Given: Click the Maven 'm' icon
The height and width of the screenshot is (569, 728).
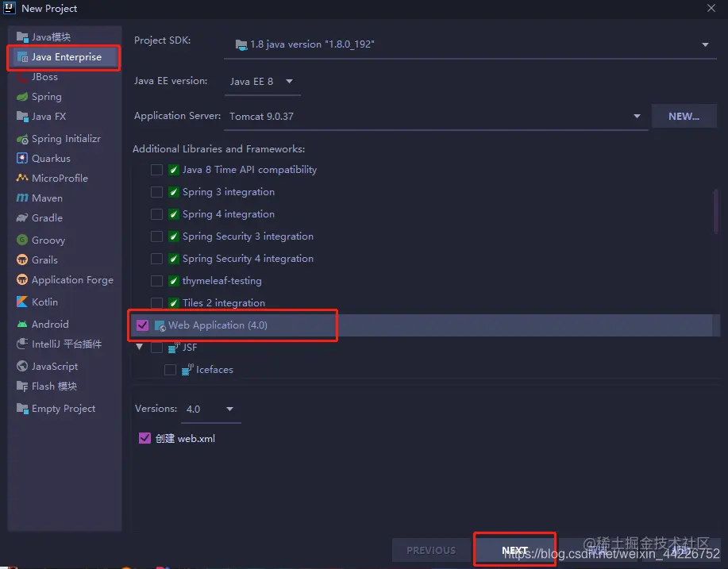Looking at the screenshot, I should point(22,198).
